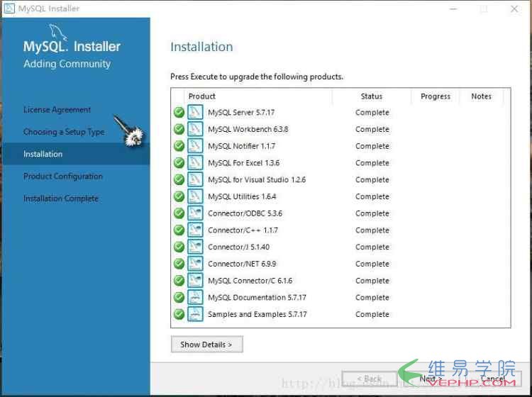Screen dimensions: 532x397
Task: Click green checkmark beside MySQL For Excel
Action: [179, 163]
